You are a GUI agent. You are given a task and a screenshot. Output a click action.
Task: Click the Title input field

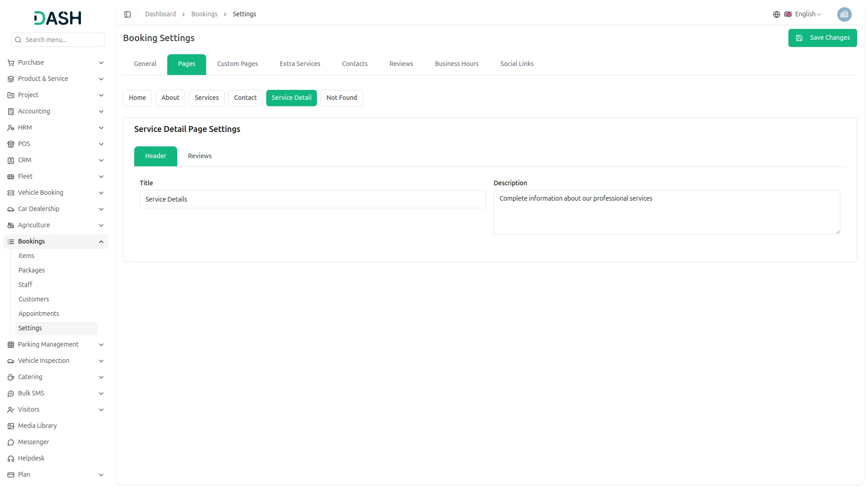point(312,200)
